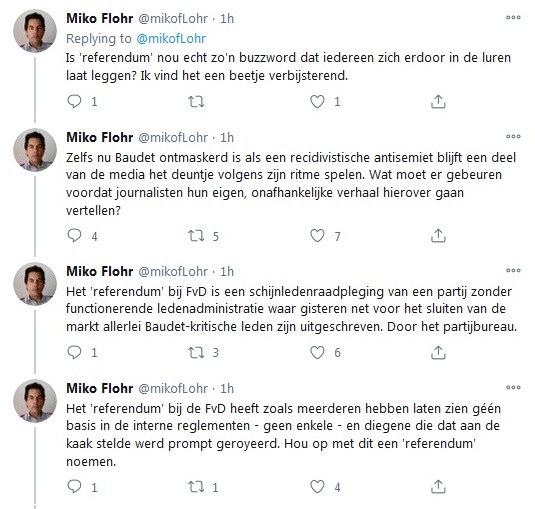Share the last tweet ending 'noemen'
535x509 pixels.
pos(438,487)
